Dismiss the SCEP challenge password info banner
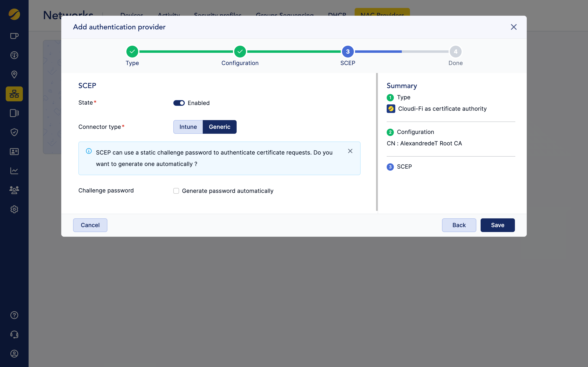The height and width of the screenshot is (367, 588). (x=350, y=151)
